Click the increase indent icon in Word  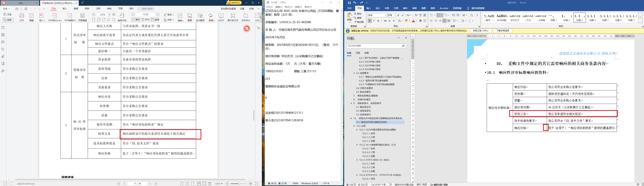(x=458, y=15)
